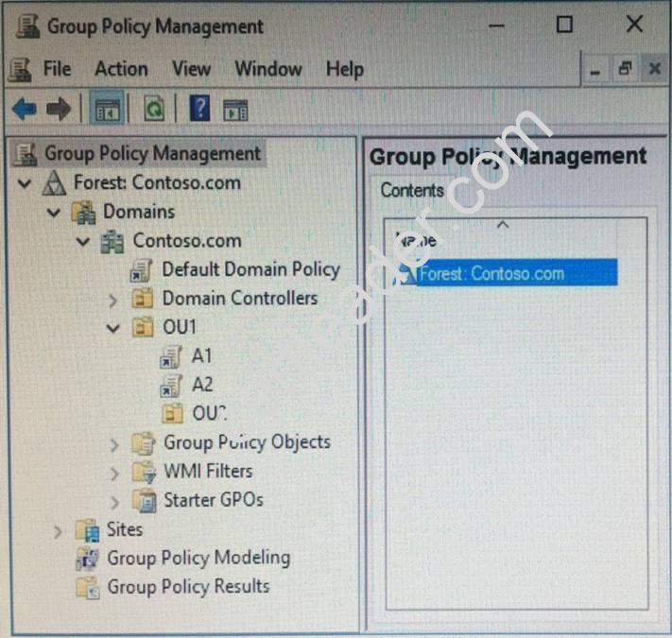Select the Forest: Contoso.com tree label
The image size is (672, 638).
coord(157,182)
